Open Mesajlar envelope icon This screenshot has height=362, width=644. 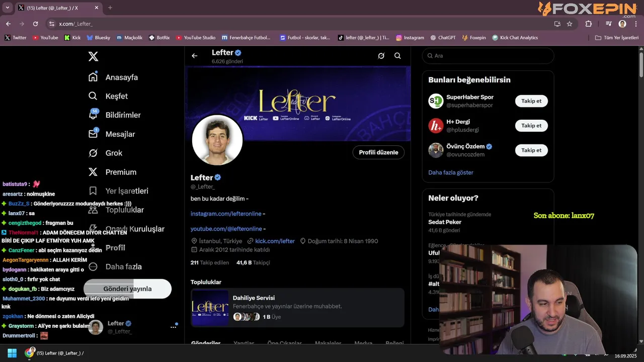[x=93, y=134]
